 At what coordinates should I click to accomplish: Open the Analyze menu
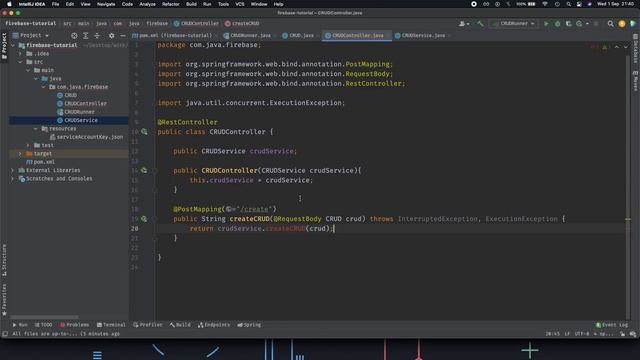coord(147,4)
